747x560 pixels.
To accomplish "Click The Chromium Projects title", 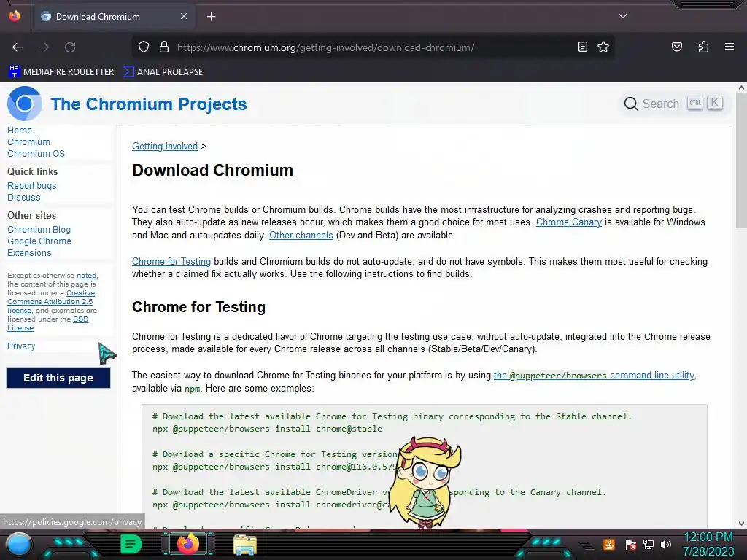I will [x=149, y=104].
